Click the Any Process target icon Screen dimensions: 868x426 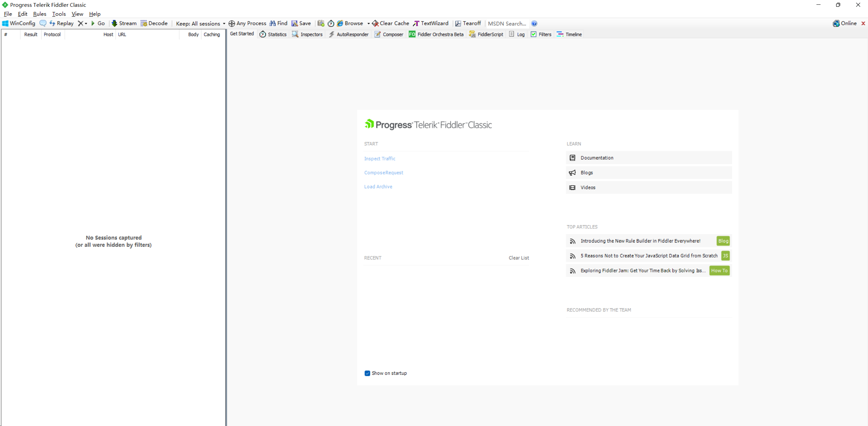(232, 23)
